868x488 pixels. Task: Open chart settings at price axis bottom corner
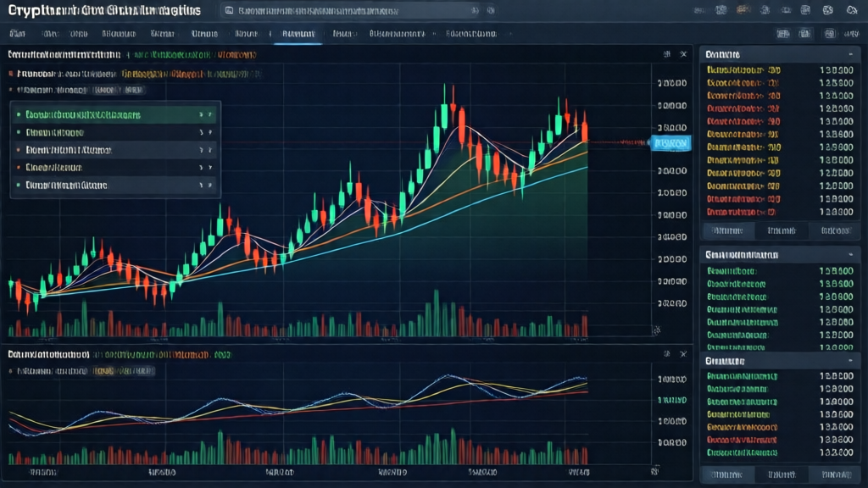click(x=656, y=330)
